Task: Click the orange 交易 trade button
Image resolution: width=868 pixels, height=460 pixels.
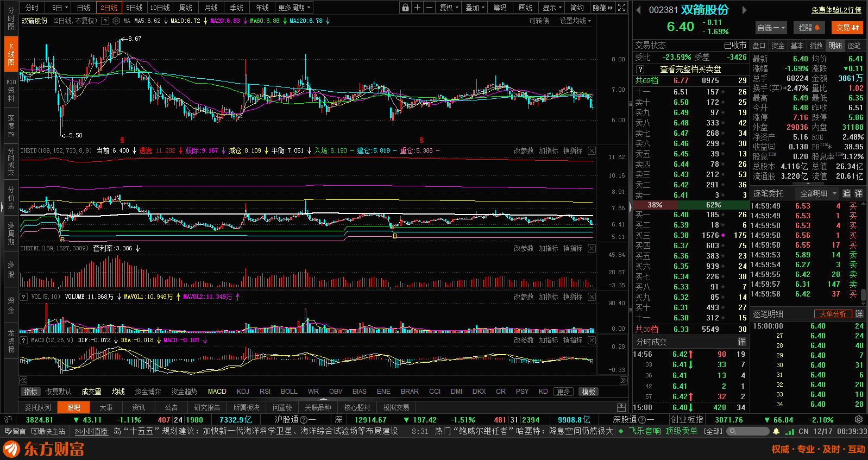Action: point(847,28)
